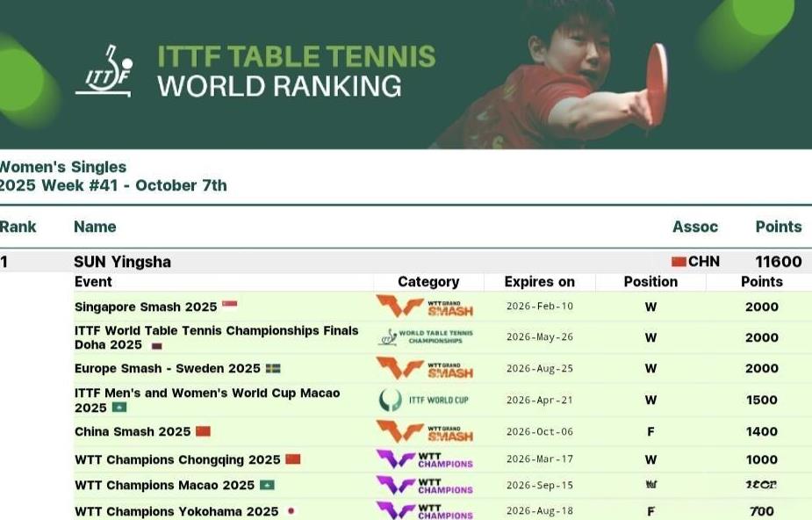Click the WTT Champions logo in the Chongqing row

pyautogui.click(x=425, y=459)
